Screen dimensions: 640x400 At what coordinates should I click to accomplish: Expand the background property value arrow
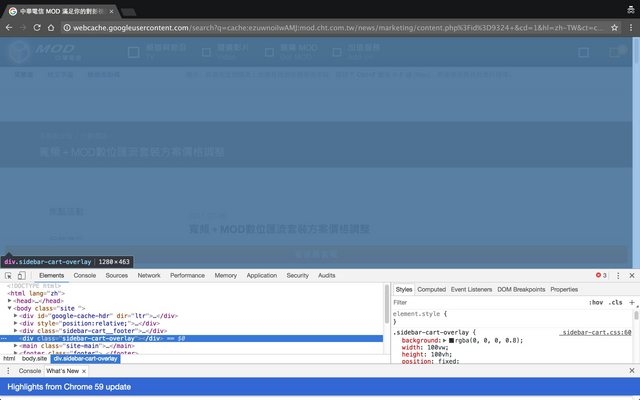444,340
